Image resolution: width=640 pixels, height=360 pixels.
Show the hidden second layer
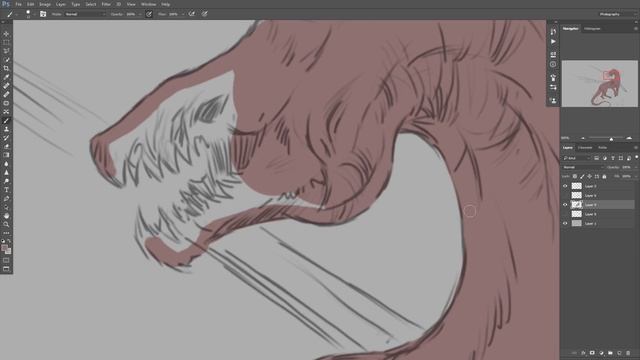(x=565, y=196)
